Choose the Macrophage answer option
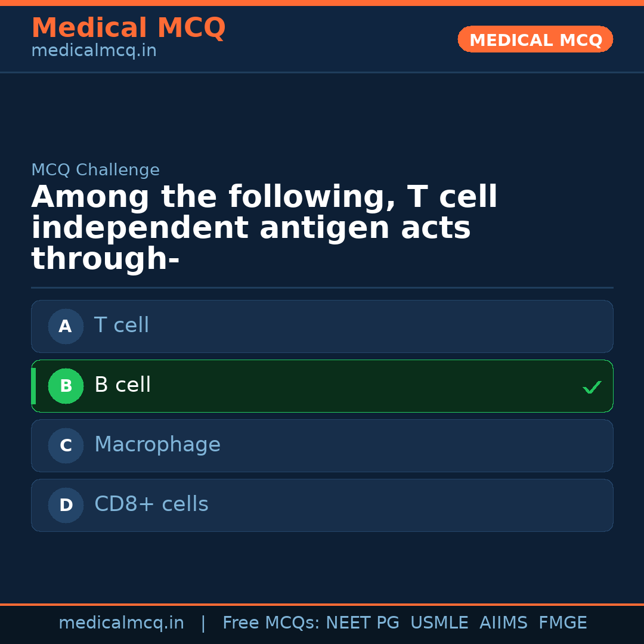 click(322, 445)
